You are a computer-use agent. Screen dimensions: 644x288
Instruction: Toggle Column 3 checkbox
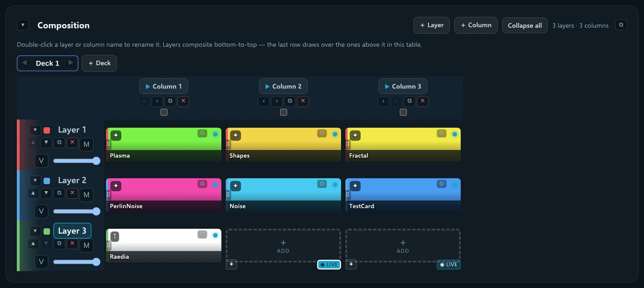[x=403, y=112]
